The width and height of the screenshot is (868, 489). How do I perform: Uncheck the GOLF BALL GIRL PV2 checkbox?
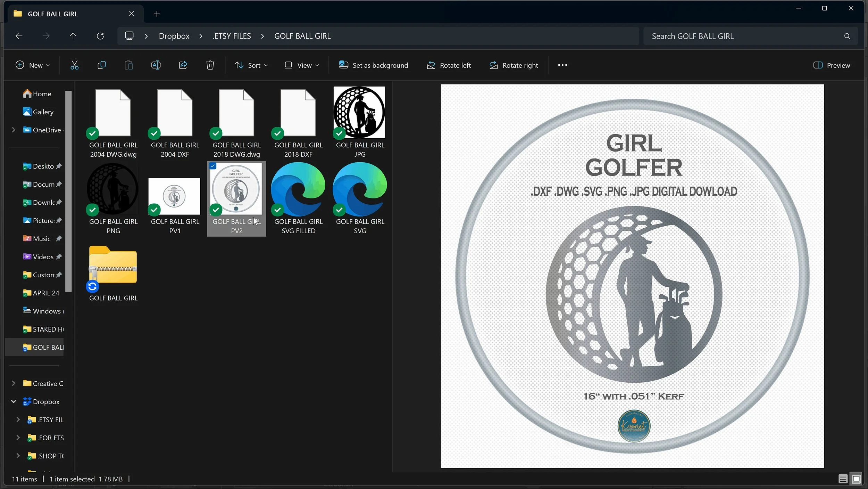tap(213, 166)
